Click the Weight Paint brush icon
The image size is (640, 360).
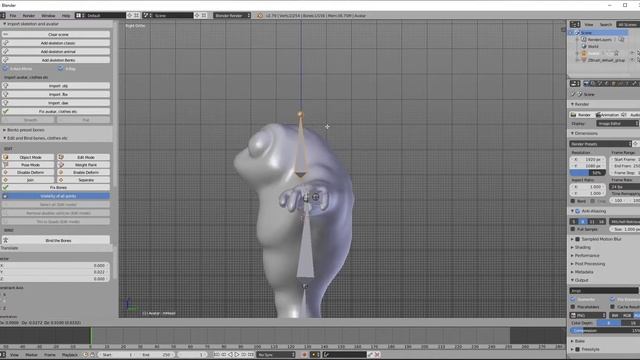pos(61,165)
